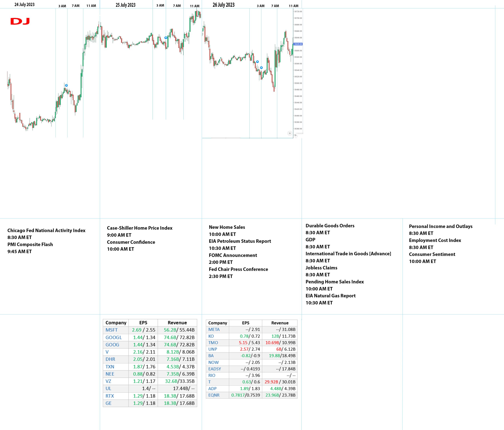Screen dimensions: 504x430
Task: Click the RTX ticker link
Action: [x=110, y=396]
